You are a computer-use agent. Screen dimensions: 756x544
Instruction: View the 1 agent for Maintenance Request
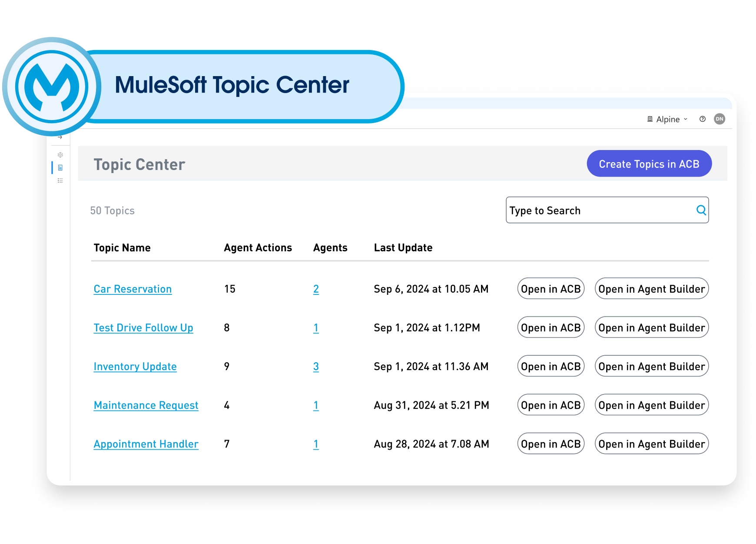click(x=316, y=405)
